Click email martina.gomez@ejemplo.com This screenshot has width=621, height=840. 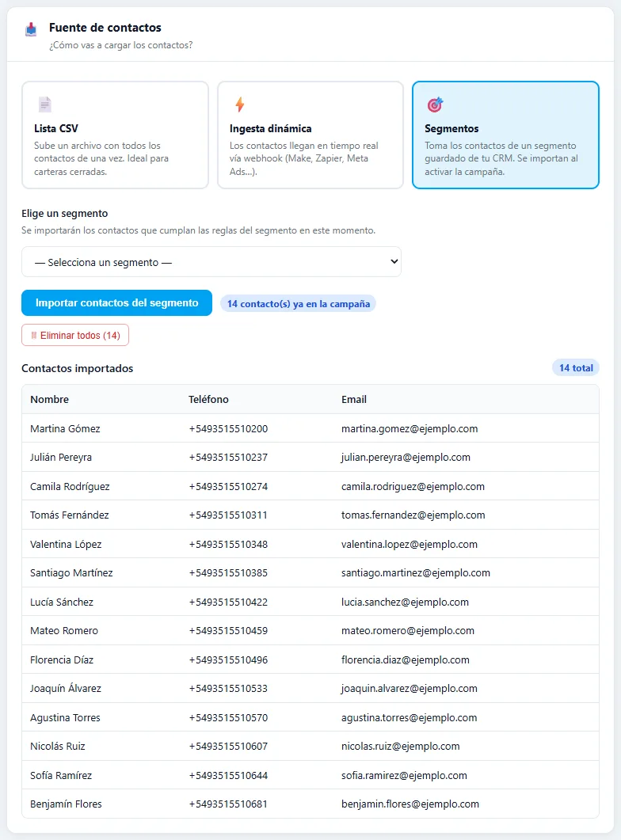tap(410, 428)
